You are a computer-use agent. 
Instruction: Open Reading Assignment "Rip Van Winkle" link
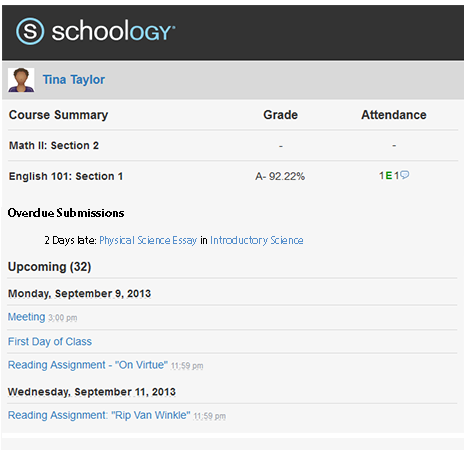coord(99,415)
